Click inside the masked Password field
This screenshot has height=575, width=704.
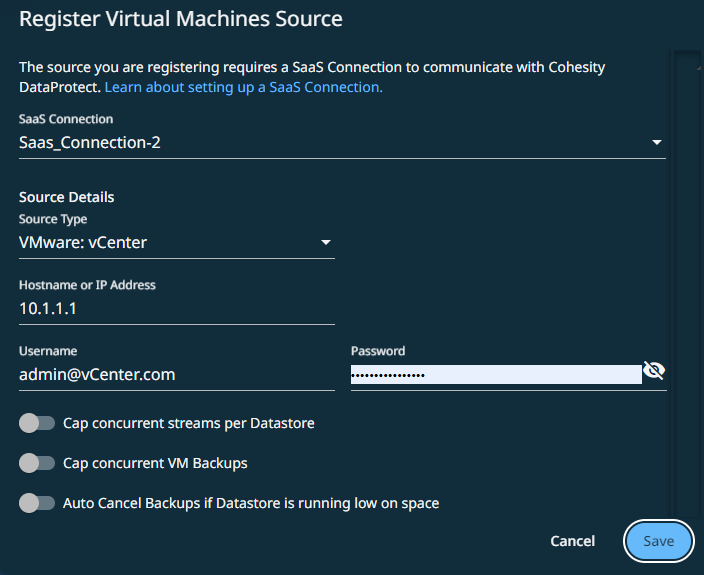point(494,374)
